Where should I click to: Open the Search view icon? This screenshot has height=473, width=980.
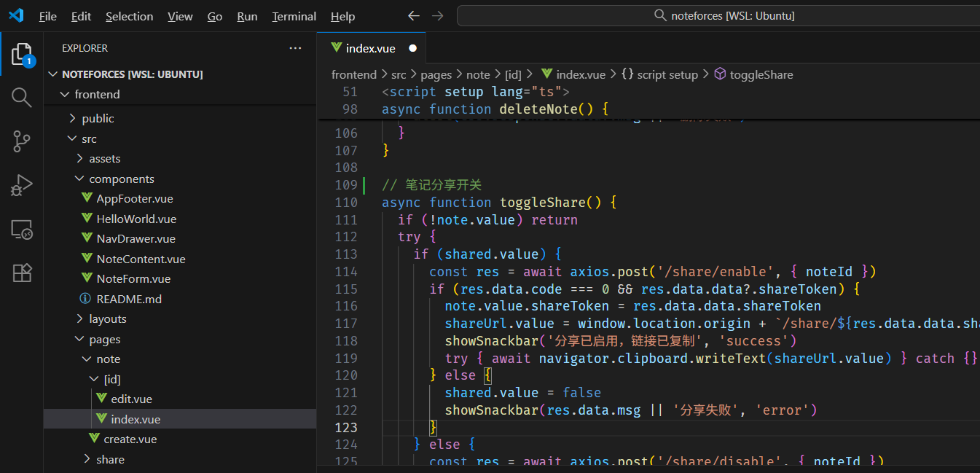(x=21, y=98)
